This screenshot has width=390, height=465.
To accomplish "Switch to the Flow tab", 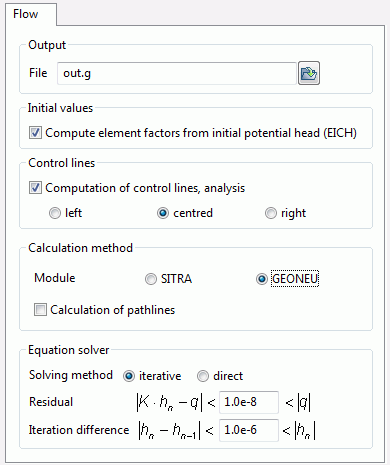I will 26,14.
